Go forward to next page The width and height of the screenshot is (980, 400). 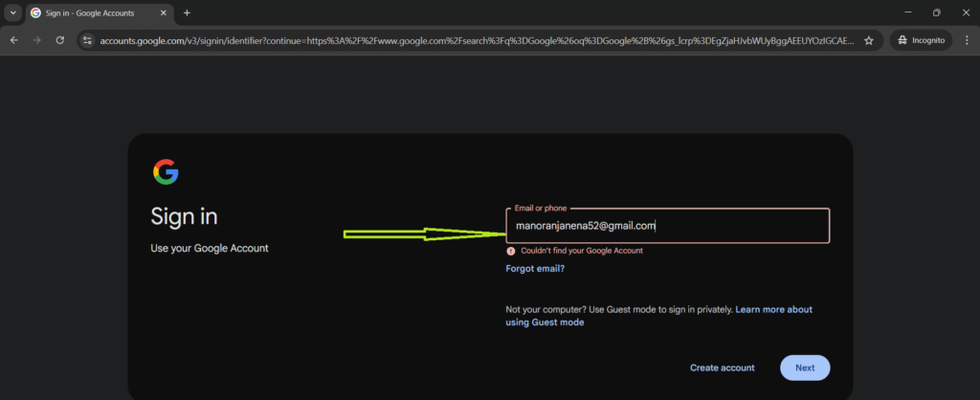37,40
